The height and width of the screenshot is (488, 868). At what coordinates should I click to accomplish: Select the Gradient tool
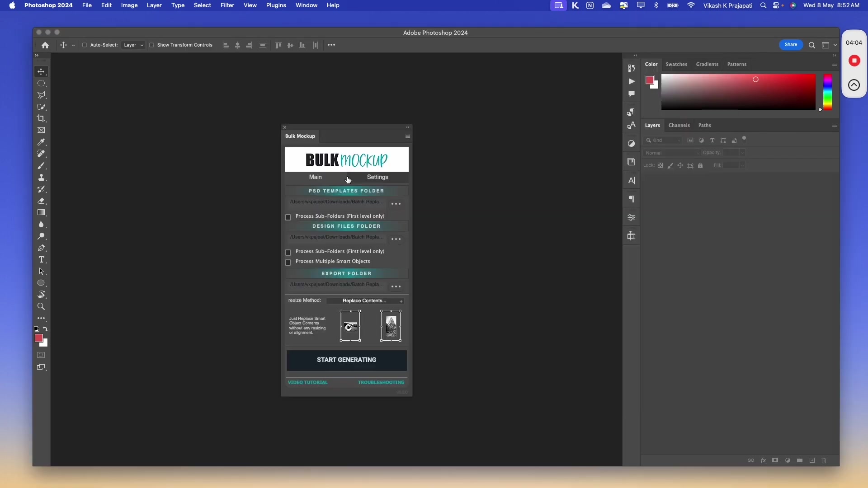tap(41, 212)
